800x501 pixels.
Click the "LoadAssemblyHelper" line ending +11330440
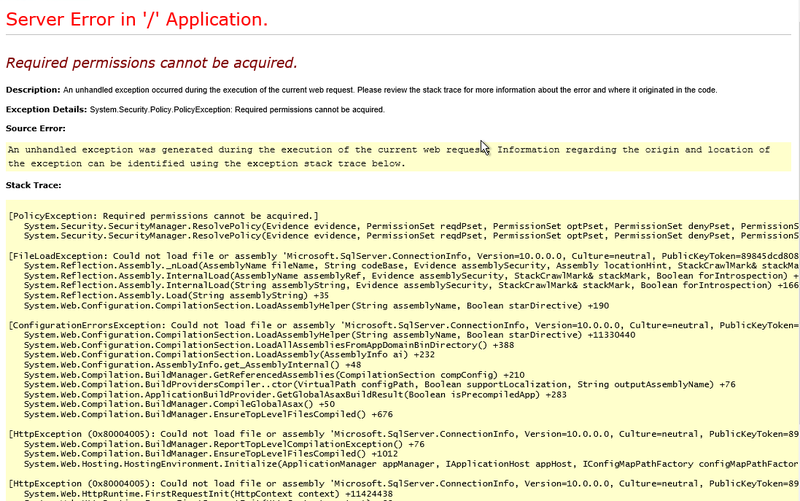(x=330, y=335)
